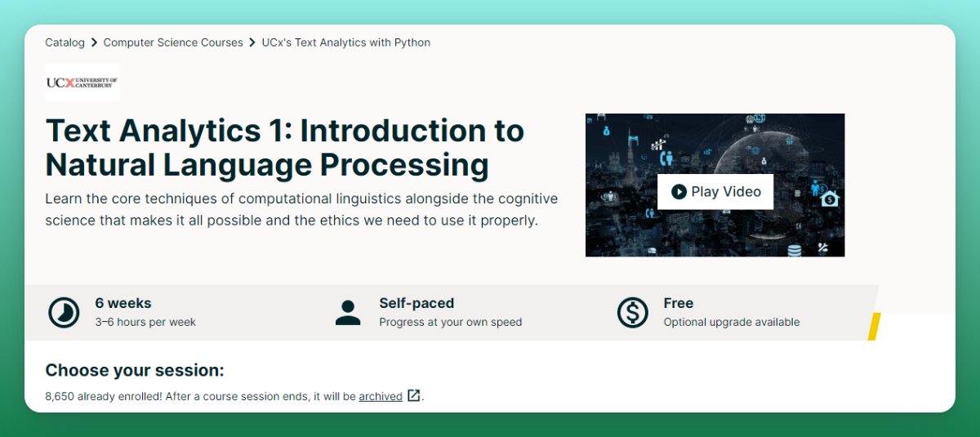Screen dimensions: 980x437
Task: Click the chevron after Computer Science Courses
Action: point(252,42)
